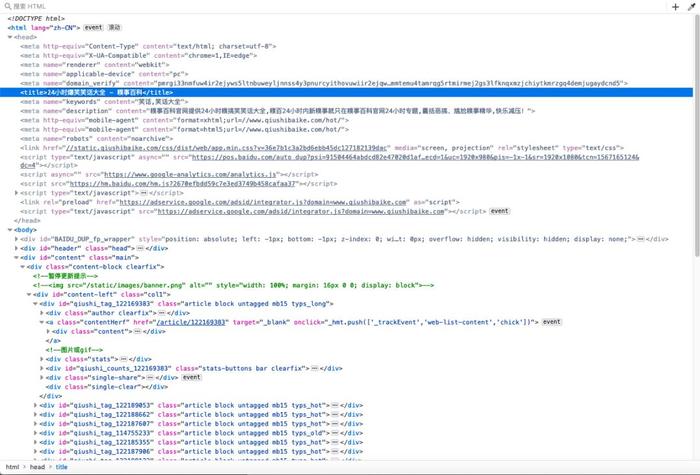Collapse div id content class main

(x=17, y=258)
